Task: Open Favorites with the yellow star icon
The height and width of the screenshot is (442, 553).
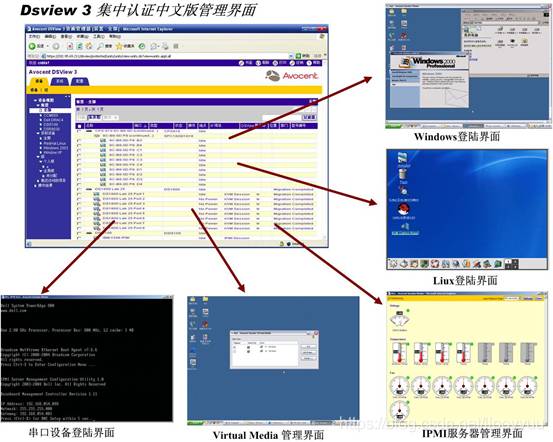Action: (120, 46)
